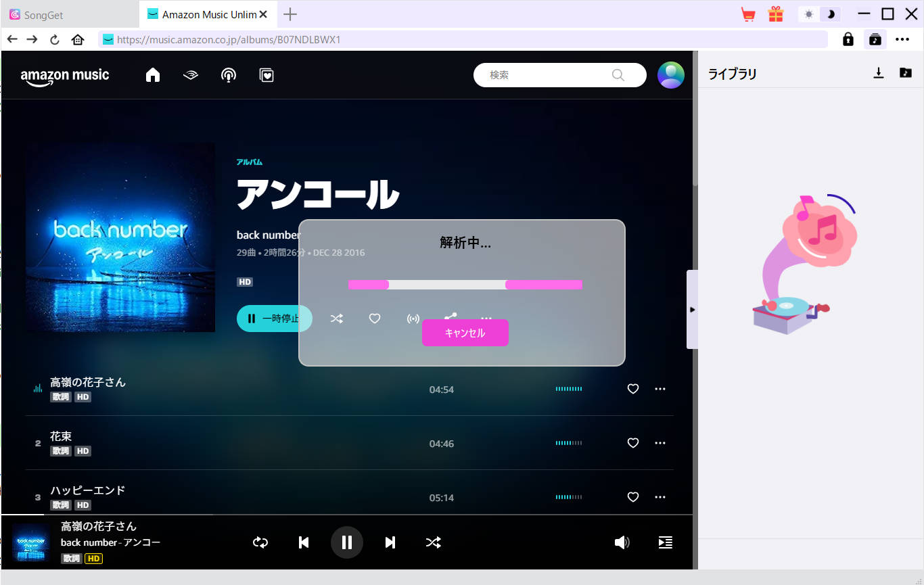Like the track ハッピーエンド

633,497
